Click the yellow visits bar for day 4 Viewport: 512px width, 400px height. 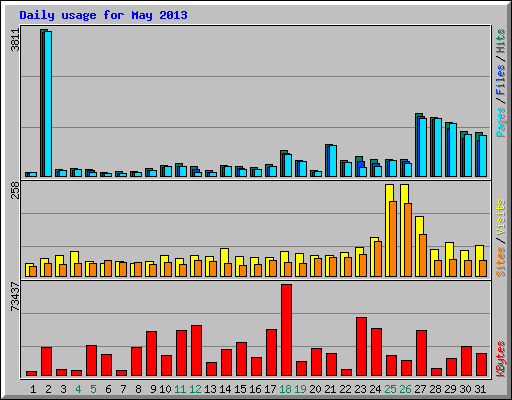point(73,264)
